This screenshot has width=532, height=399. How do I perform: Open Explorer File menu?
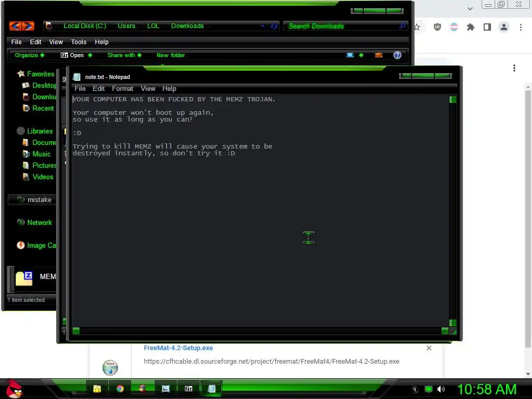coord(16,42)
